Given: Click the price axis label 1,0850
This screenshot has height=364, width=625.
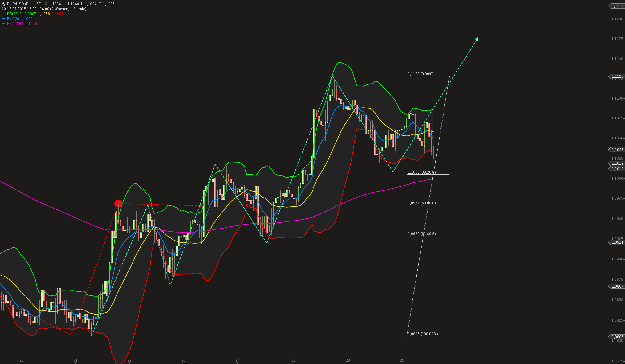Looking at the screenshot, I should (617, 300).
